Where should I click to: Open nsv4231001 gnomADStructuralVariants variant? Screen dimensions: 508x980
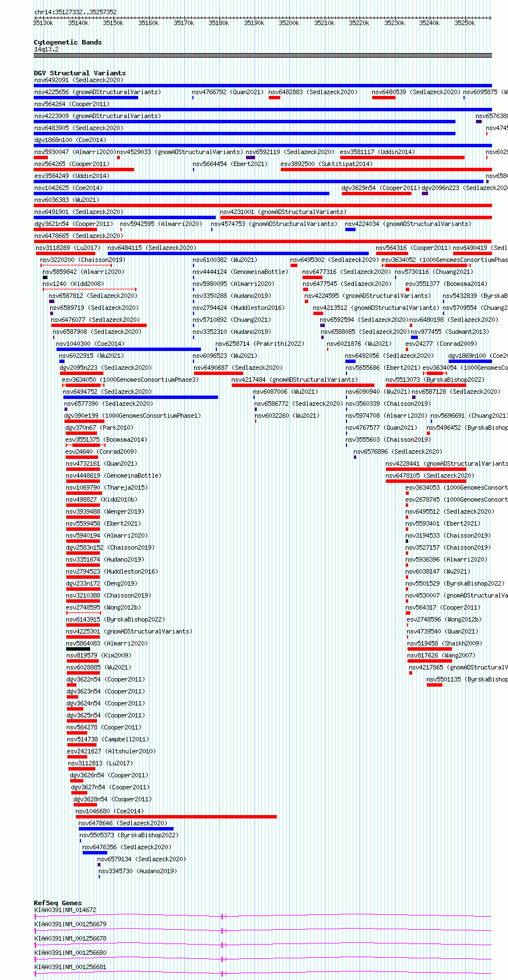click(x=283, y=212)
